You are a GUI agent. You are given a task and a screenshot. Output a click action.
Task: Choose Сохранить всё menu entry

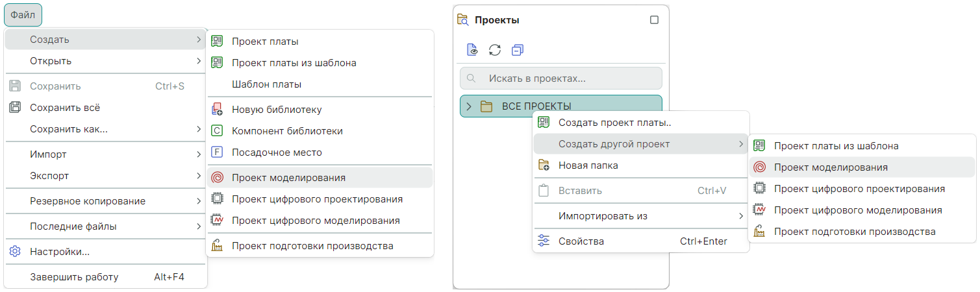tap(105, 108)
